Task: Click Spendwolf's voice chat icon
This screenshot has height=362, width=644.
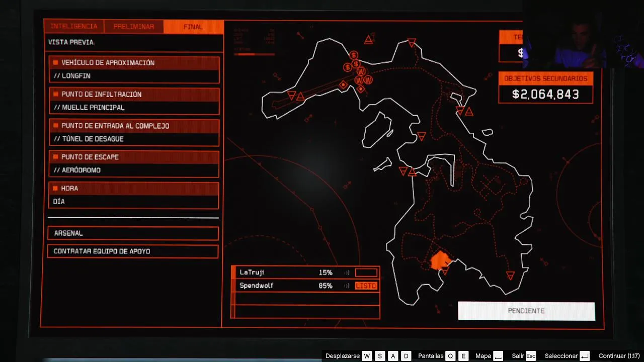Action: [x=347, y=286]
